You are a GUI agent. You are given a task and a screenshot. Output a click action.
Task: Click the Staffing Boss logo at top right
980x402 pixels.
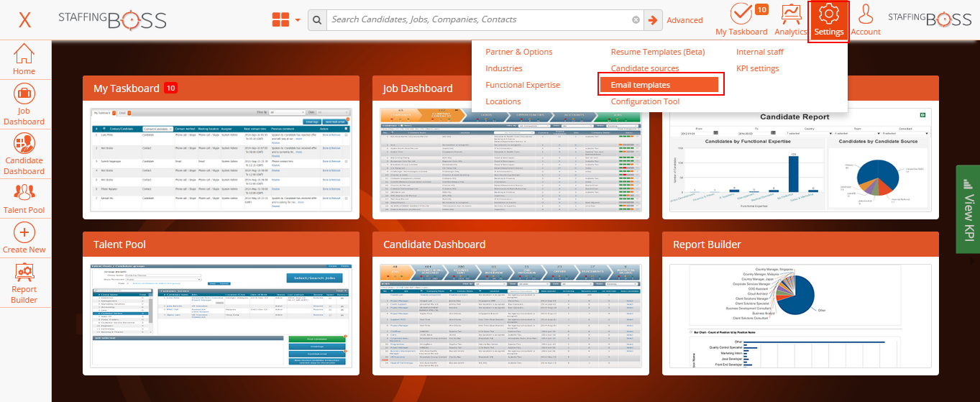[930, 20]
